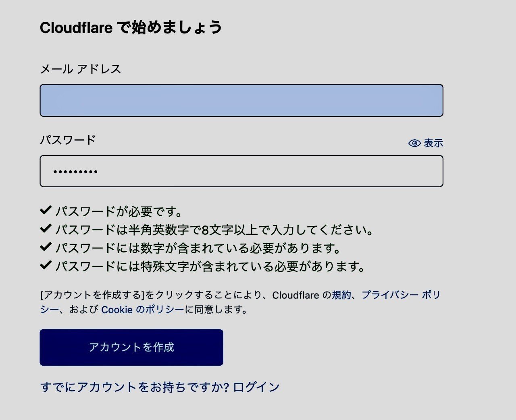The width and height of the screenshot is (516, 420).
Task: Click the メール アドレス input field
Action: point(241,100)
